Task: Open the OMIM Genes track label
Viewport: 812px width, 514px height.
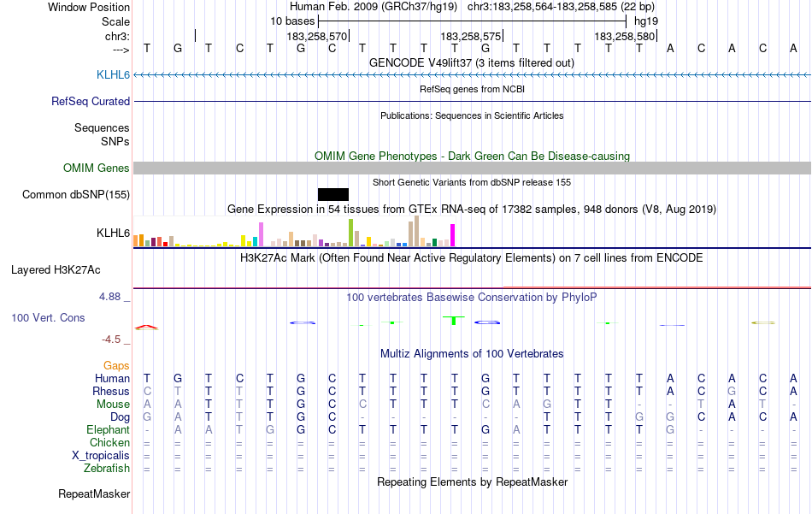Action: [x=97, y=168]
